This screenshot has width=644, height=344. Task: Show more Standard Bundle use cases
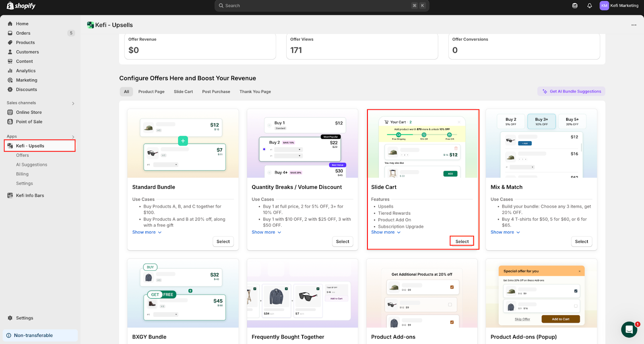coord(147,232)
